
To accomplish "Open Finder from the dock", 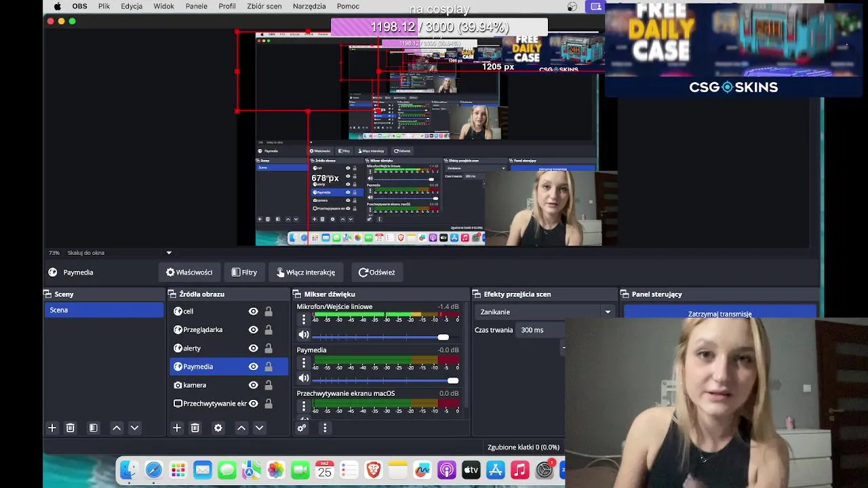I will point(129,470).
